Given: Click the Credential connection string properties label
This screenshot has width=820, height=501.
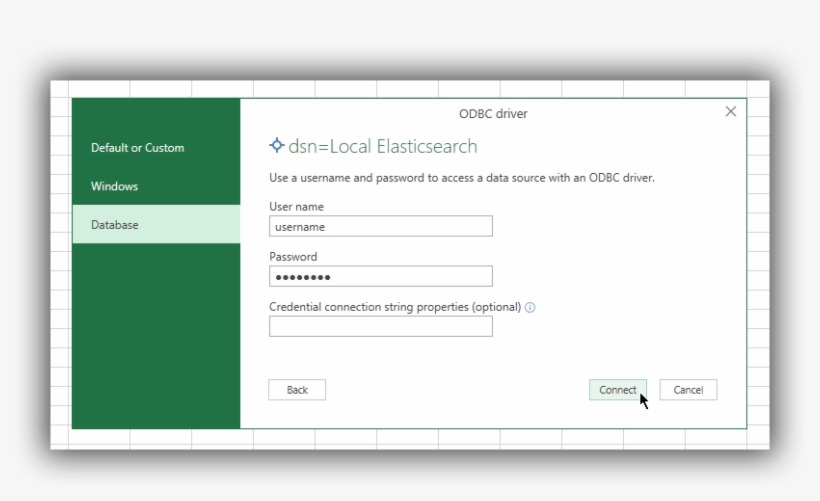Looking at the screenshot, I should pos(395,307).
